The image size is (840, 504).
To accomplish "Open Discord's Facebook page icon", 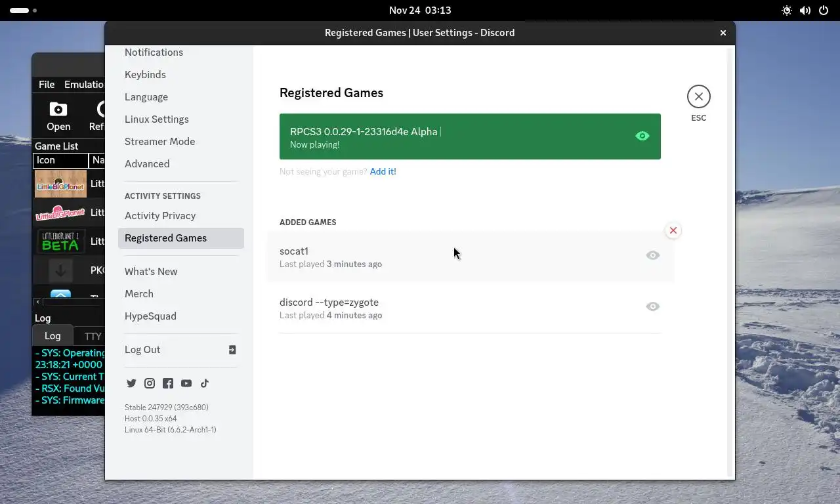I will (x=168, y=383).
